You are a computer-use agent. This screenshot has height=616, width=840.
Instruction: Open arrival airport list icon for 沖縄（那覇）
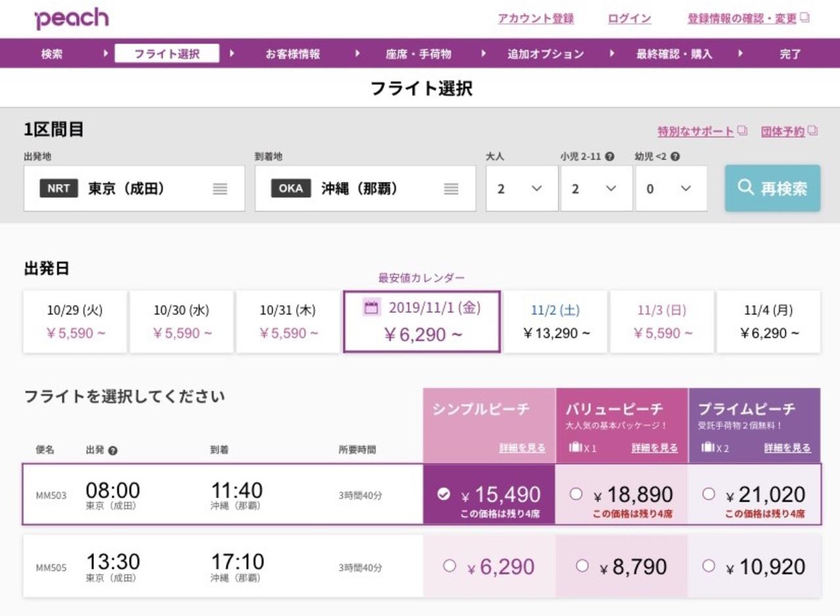click(x=451, y=189)
